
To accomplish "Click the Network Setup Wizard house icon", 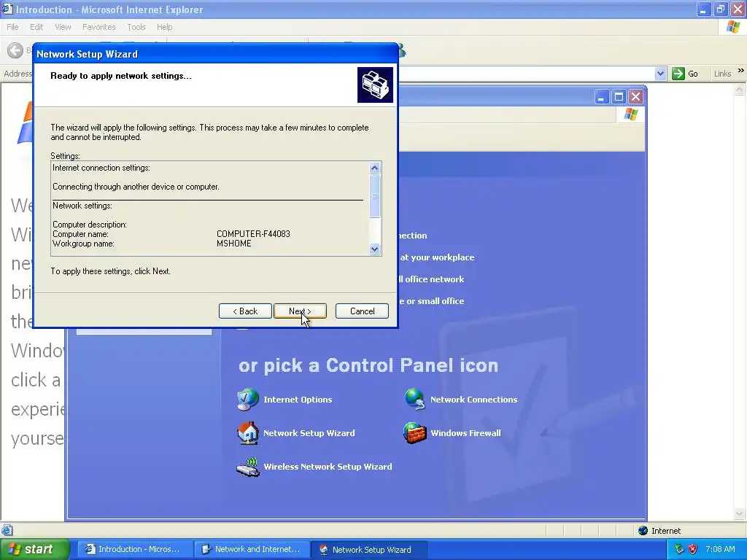I will coord(248,433).
